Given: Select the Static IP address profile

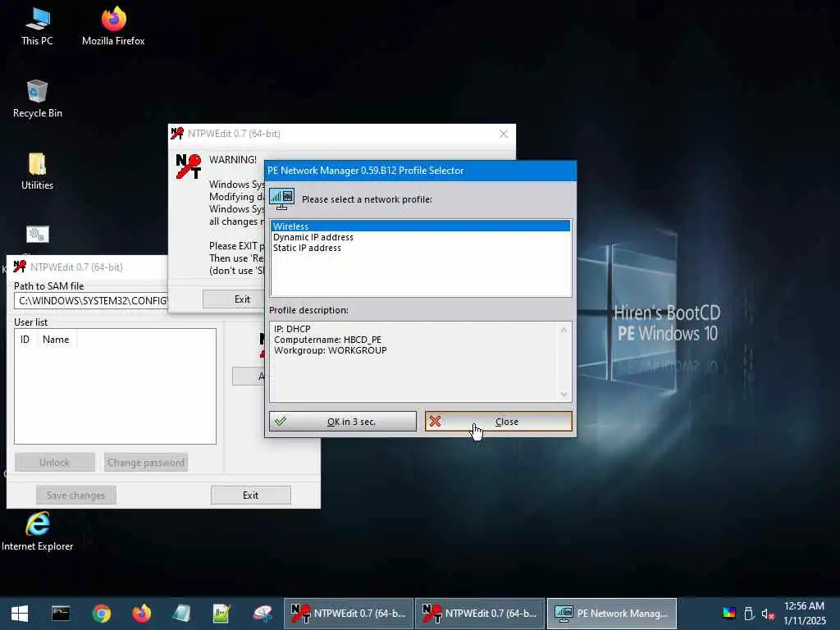Looking at the screenshot, I should point(421,248).
